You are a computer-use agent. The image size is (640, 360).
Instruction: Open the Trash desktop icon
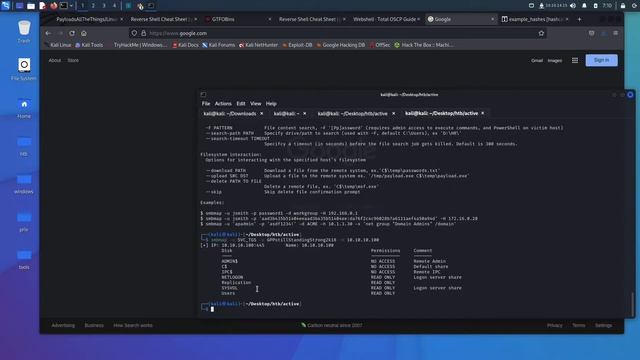(x=24, y=32)
